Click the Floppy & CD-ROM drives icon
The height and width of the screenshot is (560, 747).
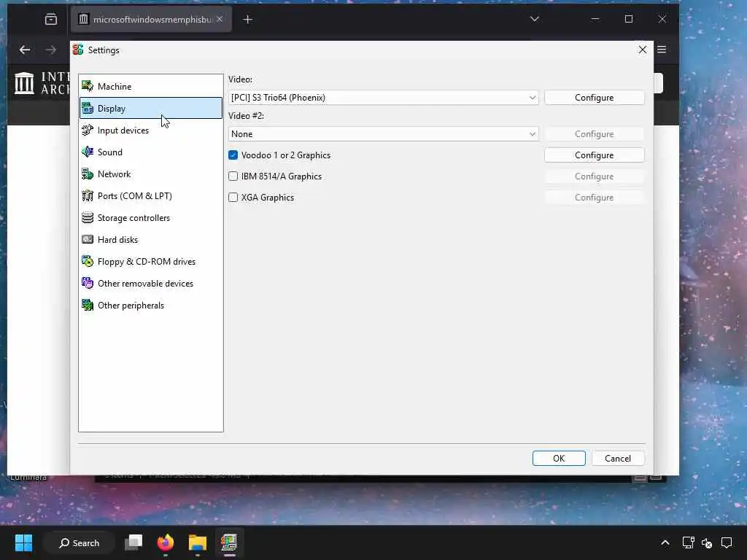point(88,262)
